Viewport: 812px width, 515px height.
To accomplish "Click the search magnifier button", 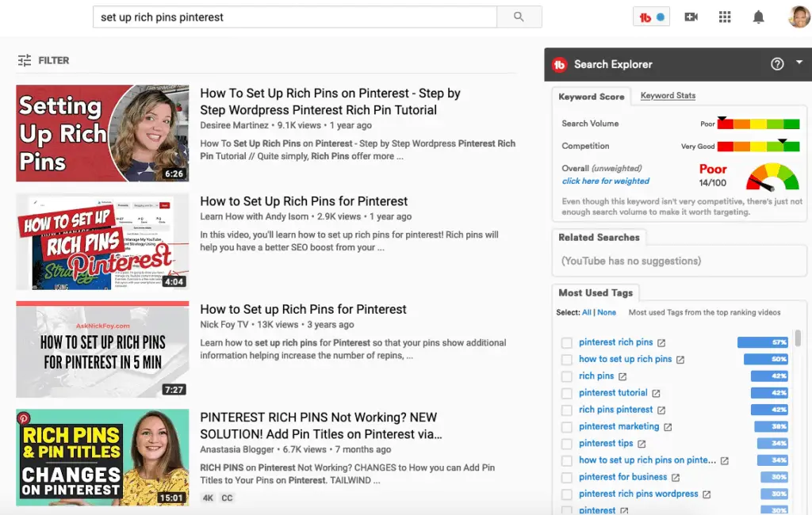I will (519, 17).
